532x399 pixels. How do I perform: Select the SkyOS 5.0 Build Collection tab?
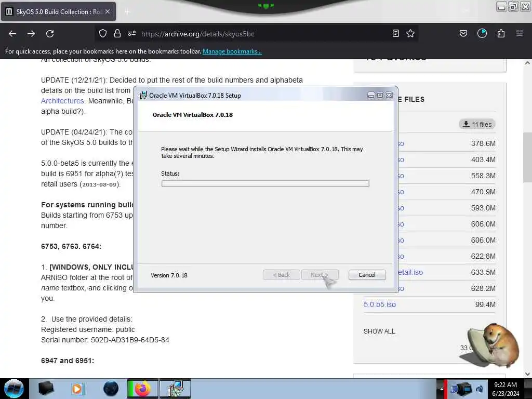tap(58, 11)
